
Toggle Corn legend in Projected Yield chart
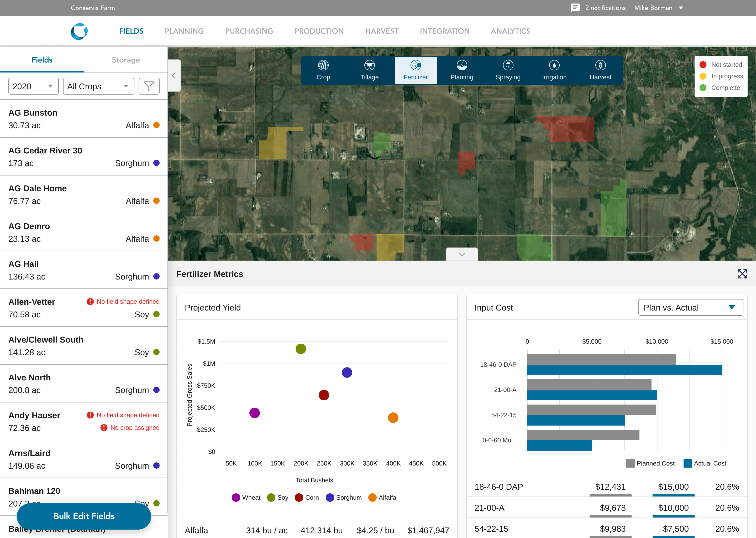click(307, 498)
